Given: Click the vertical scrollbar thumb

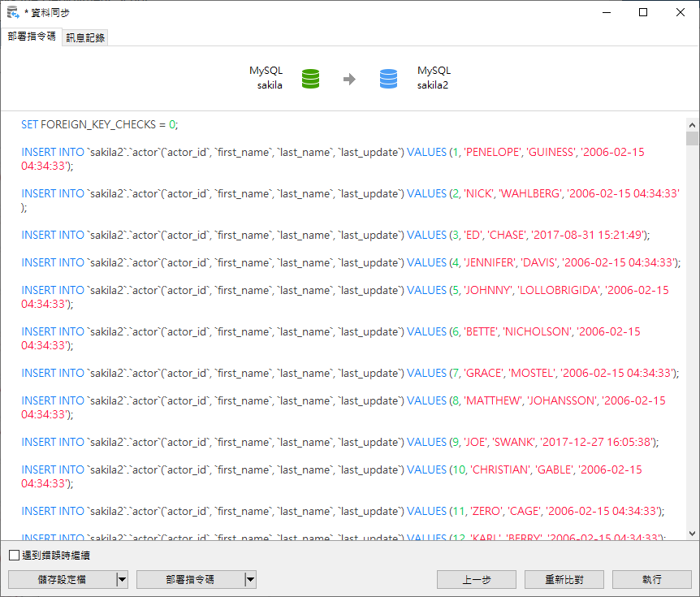Looking at the screenshot, I should tap(692, 139).
